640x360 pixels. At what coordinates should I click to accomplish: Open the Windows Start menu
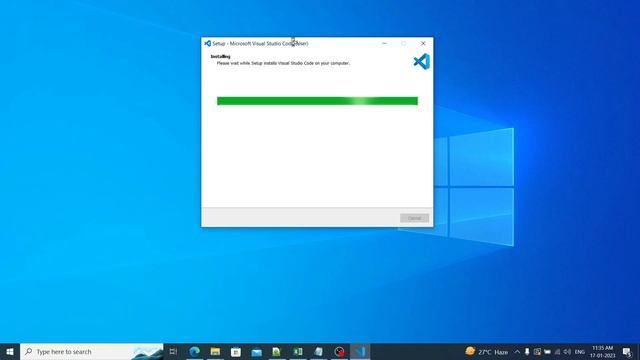pos(10,351)
